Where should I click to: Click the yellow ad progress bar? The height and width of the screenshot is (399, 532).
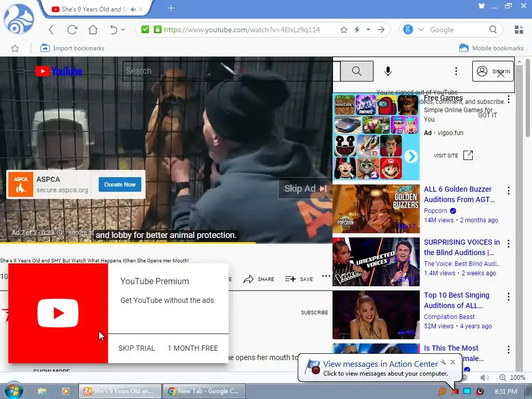pos(128,243)
